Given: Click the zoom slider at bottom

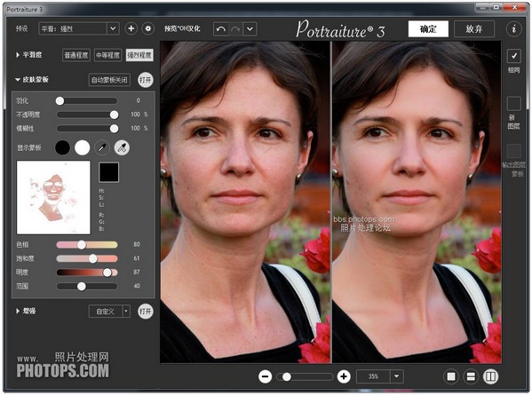Looking at the screenshot, I should 305,376.
